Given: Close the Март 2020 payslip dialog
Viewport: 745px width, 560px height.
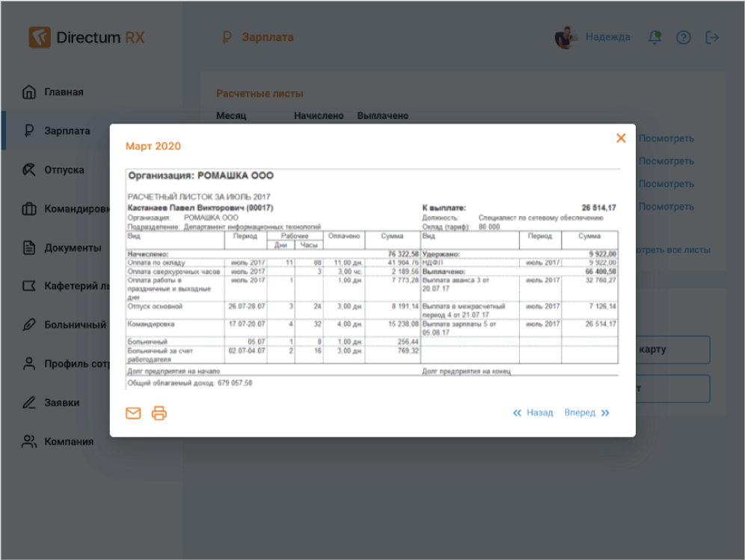Looking at the screenshot, I should [621, 138].
